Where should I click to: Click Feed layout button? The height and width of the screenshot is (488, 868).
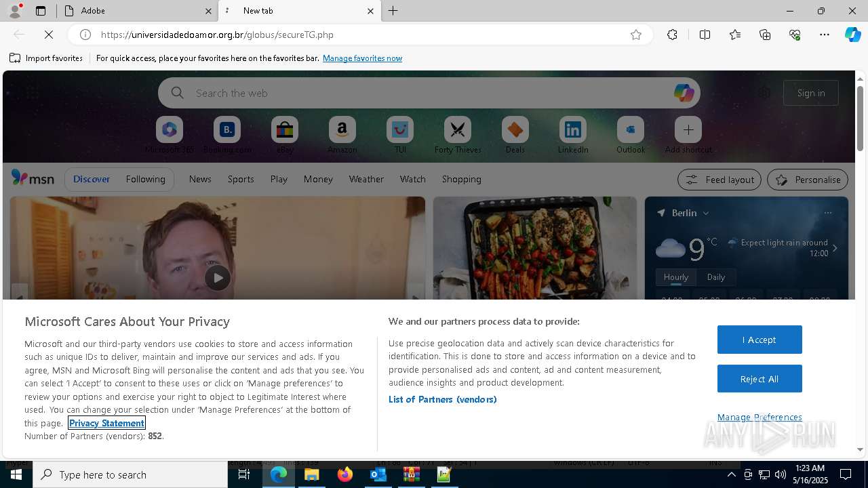pos(719,180)
